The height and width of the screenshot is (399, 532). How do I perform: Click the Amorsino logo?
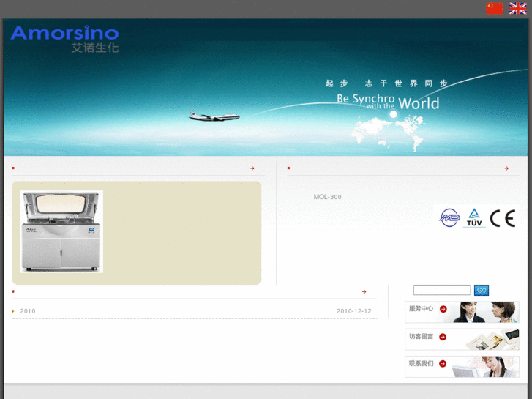tap(65, 39)
